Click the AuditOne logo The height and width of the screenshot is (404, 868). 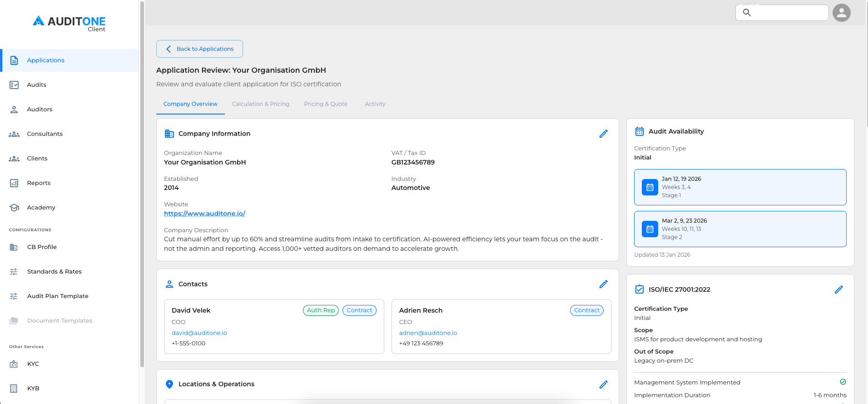tap(69, 24)
